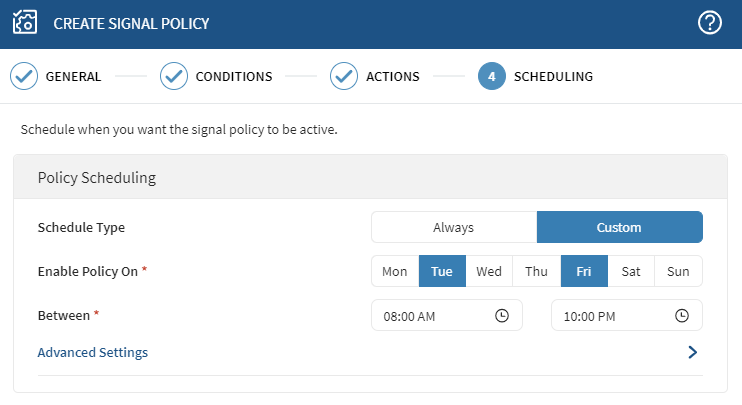Toggle Saturday in Enable Policy On
This screenshot has width=742, height=405.
click(631, 271)
